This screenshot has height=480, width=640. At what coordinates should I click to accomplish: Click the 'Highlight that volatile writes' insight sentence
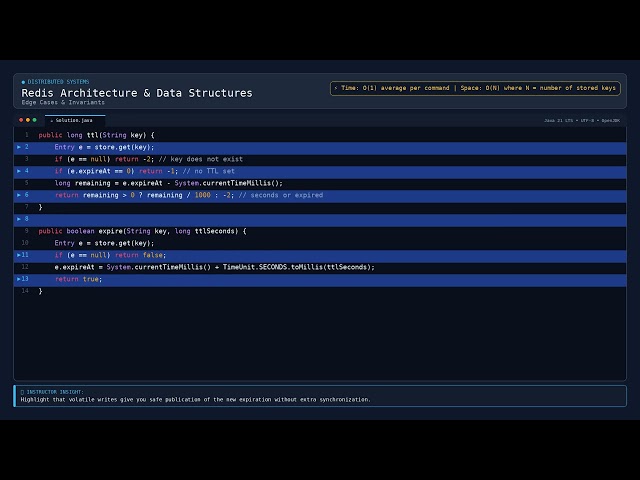coord(196,400)
